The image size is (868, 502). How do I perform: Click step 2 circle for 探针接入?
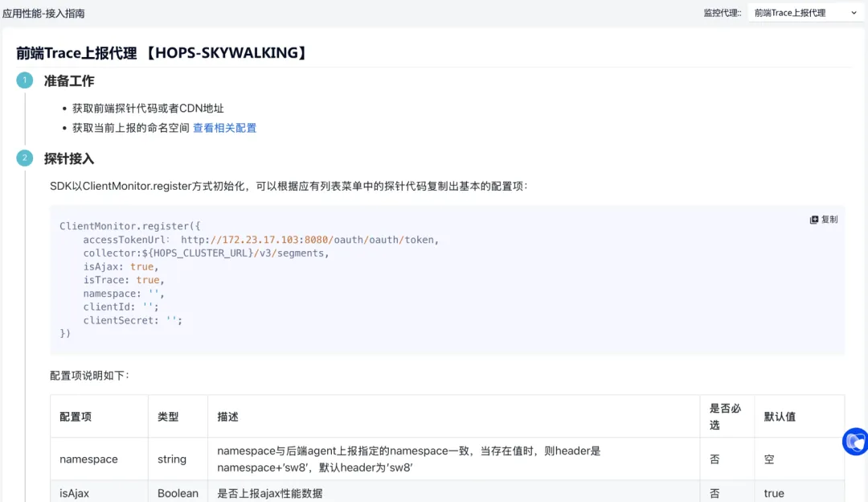tap(24, 158)
